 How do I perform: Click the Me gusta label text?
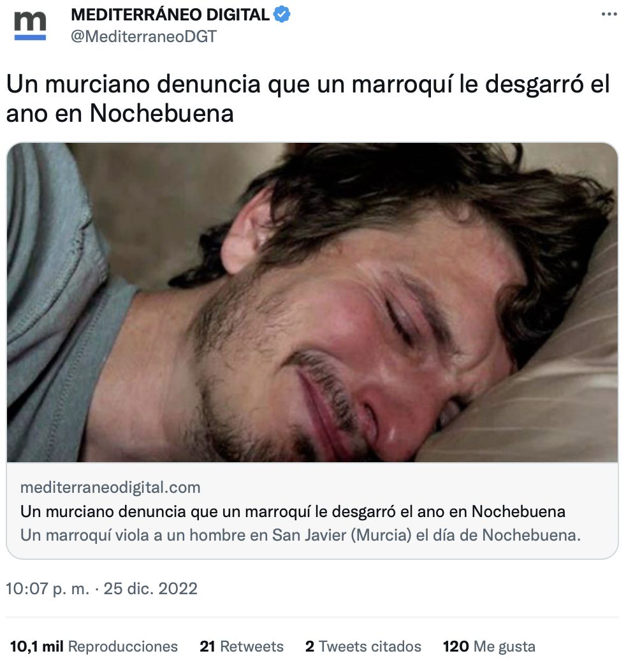point(504,646)
